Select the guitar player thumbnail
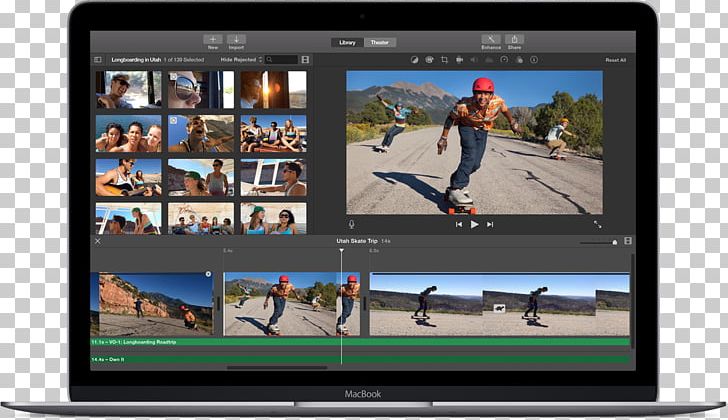The width and height of the screenshot is (728, 420). click(x=129, y=177)
